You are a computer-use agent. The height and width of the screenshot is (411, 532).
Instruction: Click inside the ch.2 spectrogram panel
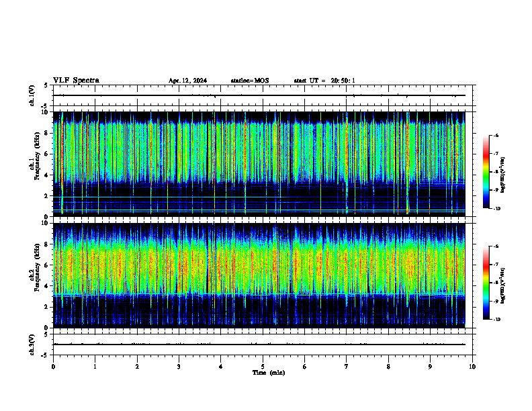pos(259,275)
